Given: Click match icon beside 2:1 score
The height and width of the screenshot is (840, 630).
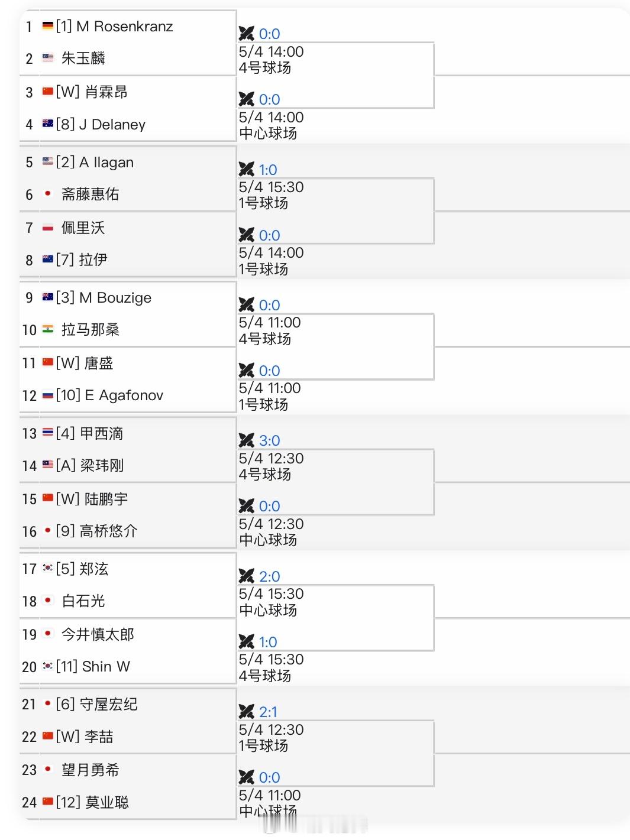Looking at the screenshot, I should point(247,712).
